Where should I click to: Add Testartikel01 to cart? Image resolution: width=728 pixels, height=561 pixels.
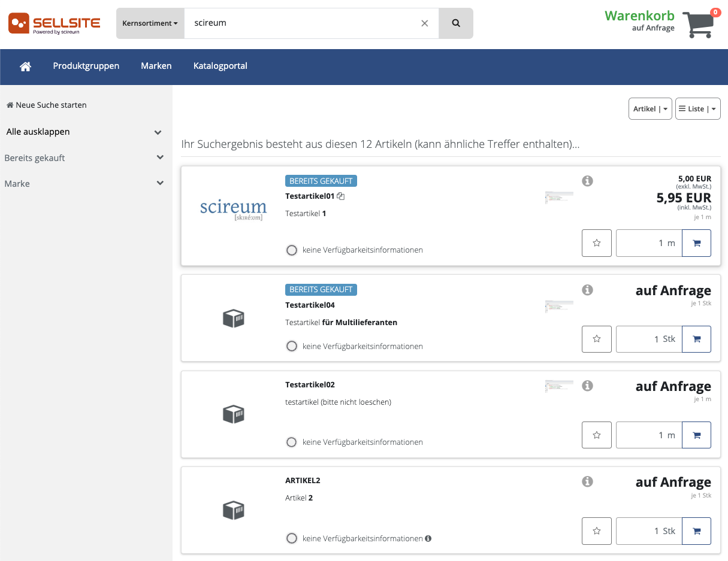point(696,243)
